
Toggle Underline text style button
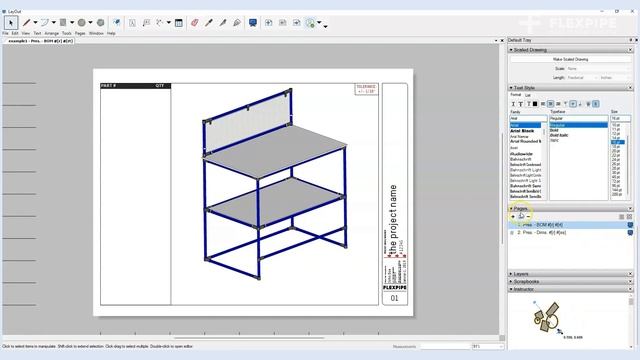pyautogui.click(x=521, y=104)
